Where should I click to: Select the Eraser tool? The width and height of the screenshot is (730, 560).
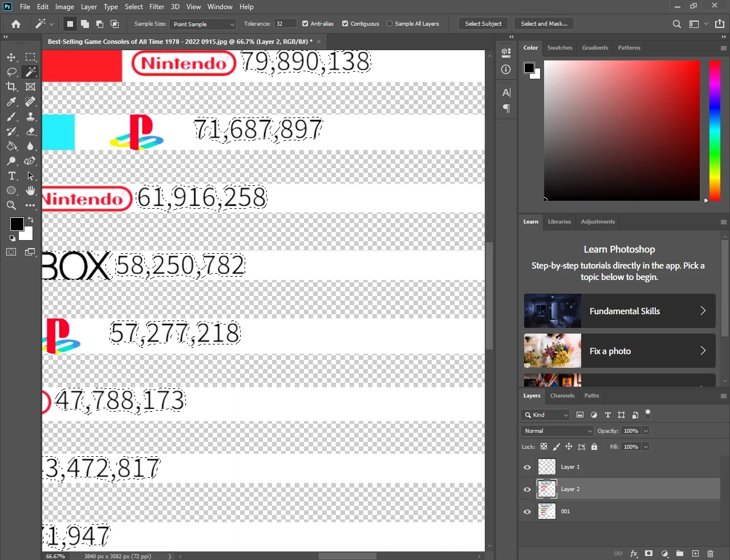pyautogui.click(x=30, y=131)
